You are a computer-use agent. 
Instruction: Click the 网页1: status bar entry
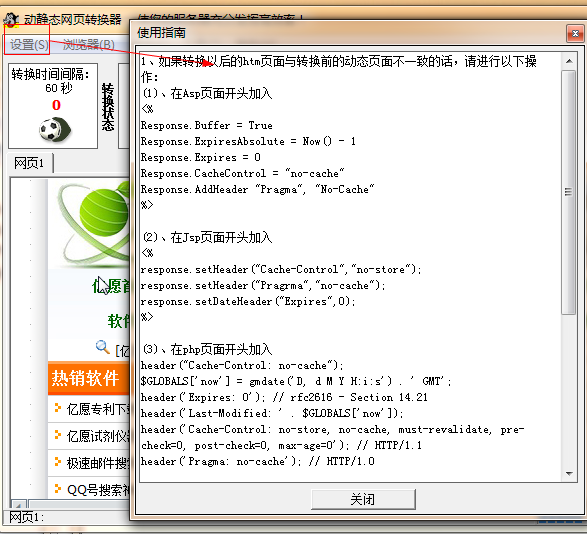coord(26,518)
